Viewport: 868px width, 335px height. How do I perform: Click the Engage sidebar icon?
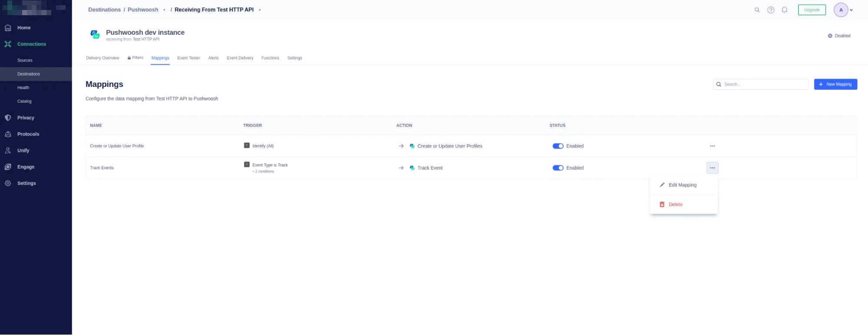[8, 167]
